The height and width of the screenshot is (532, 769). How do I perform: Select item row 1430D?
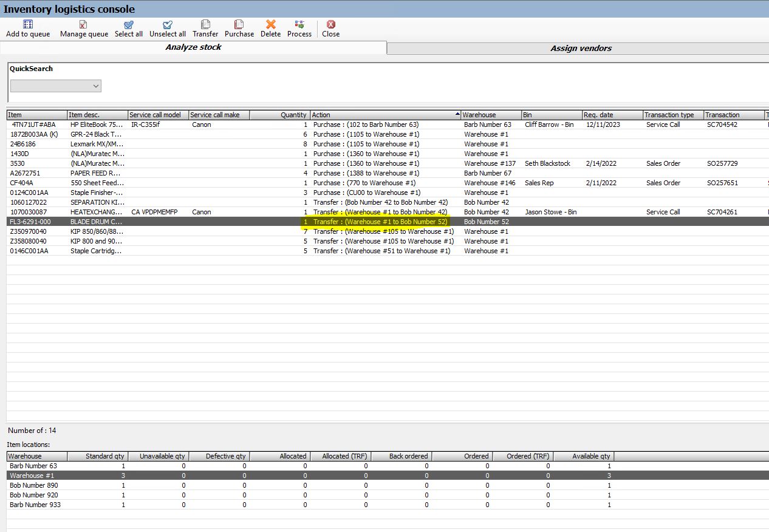(x=388, y=154)
